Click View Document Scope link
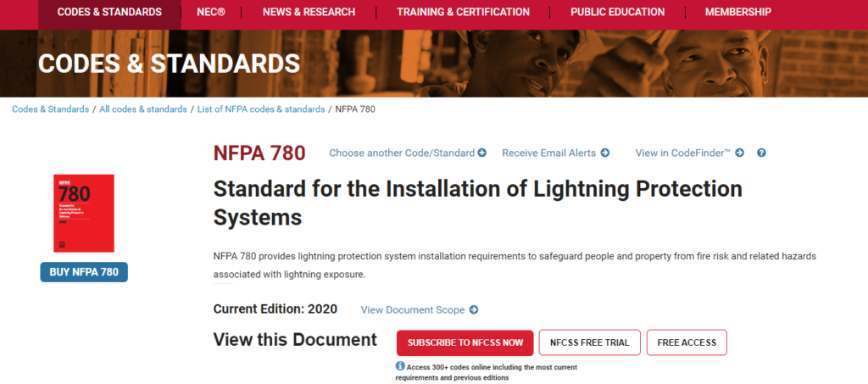Viewport: 868px width, 384px height. click(413, 310)
